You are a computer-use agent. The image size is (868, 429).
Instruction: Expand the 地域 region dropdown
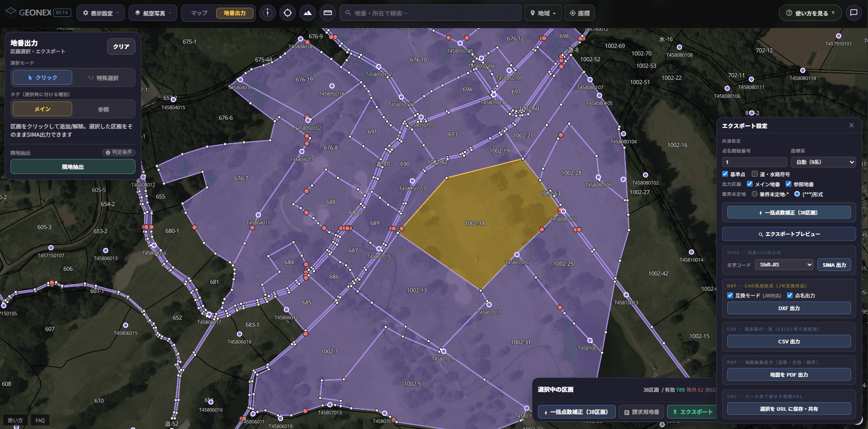pyautogui.click(x=543, y=13)
